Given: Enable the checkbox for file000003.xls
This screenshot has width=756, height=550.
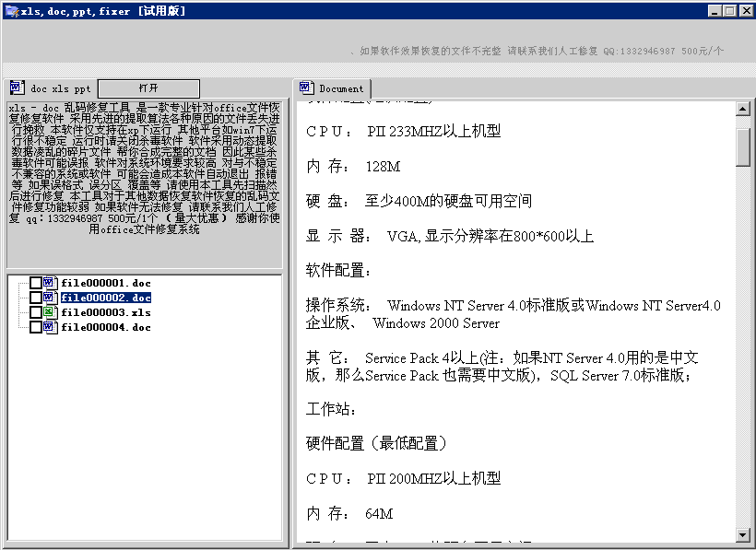Looking at the screenshot, I should click(x=37, y=311).
